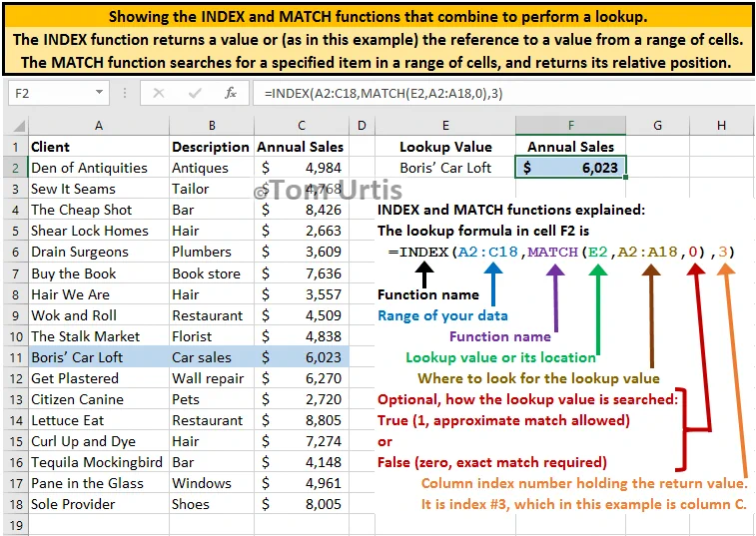Screen dimensions: 756x536
Task: Click the Select All corner triangle
Action: click(x=17, y=126)
